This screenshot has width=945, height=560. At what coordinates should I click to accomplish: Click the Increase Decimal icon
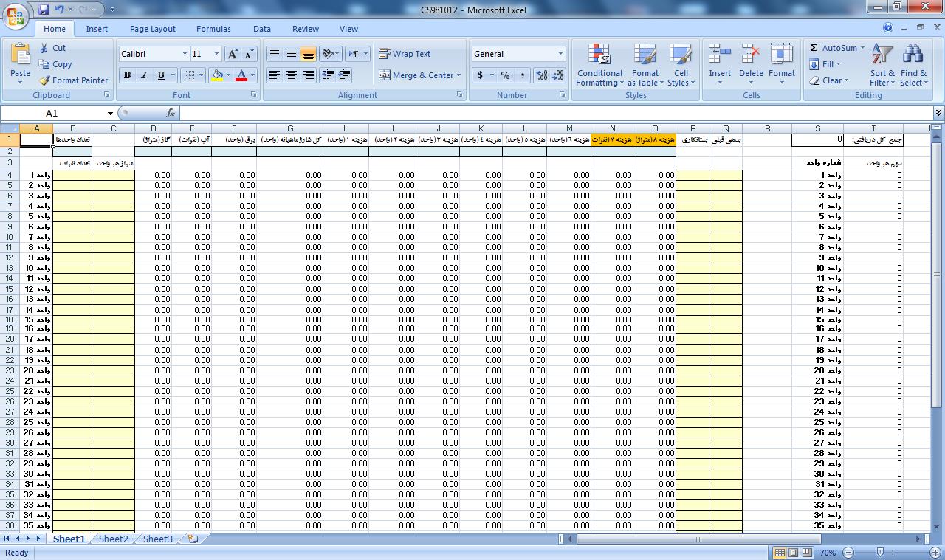point(541,75)
